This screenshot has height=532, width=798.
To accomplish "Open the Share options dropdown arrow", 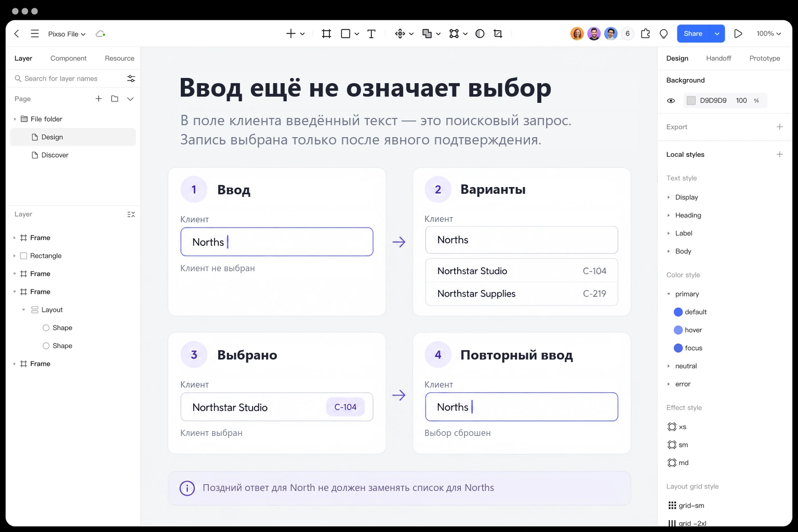I will coord(717,34).
